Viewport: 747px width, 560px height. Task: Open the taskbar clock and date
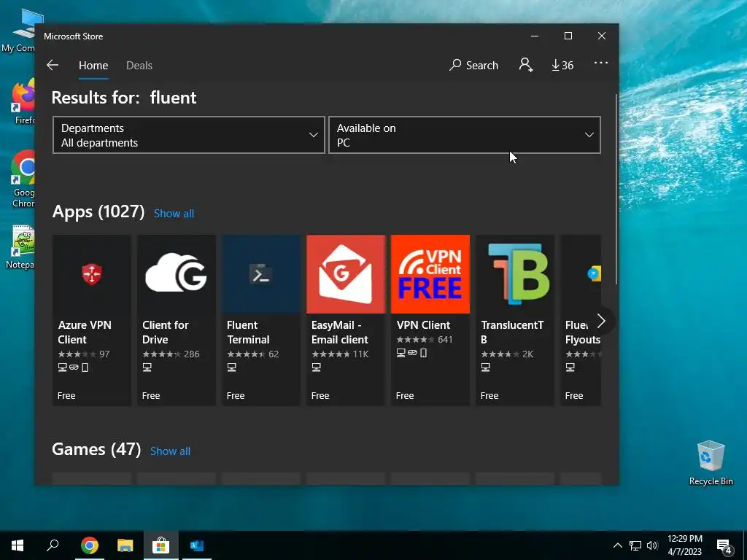(684, 545)
